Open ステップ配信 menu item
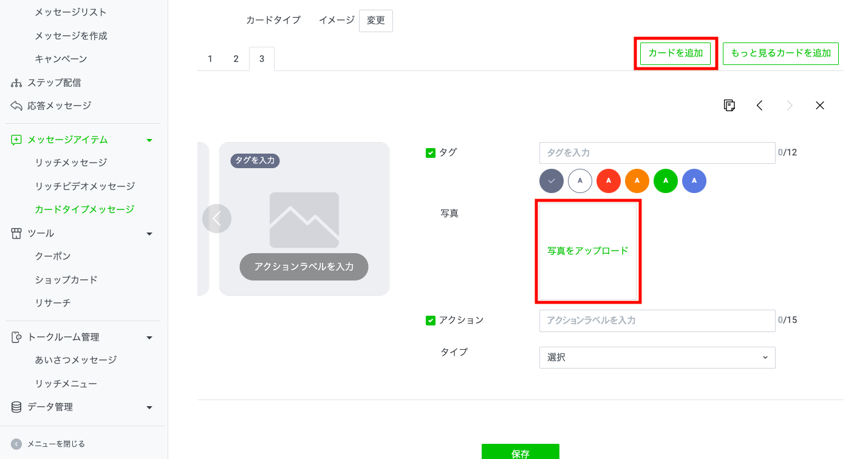This screenshot has height=459, width=868. click(54, 83)
